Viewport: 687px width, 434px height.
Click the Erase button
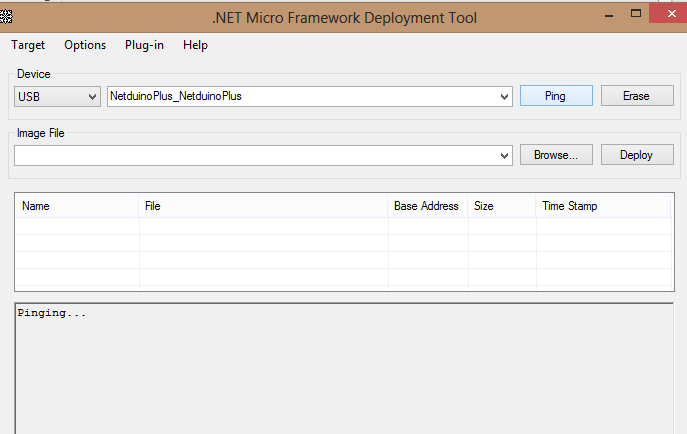tap(636, 96)
